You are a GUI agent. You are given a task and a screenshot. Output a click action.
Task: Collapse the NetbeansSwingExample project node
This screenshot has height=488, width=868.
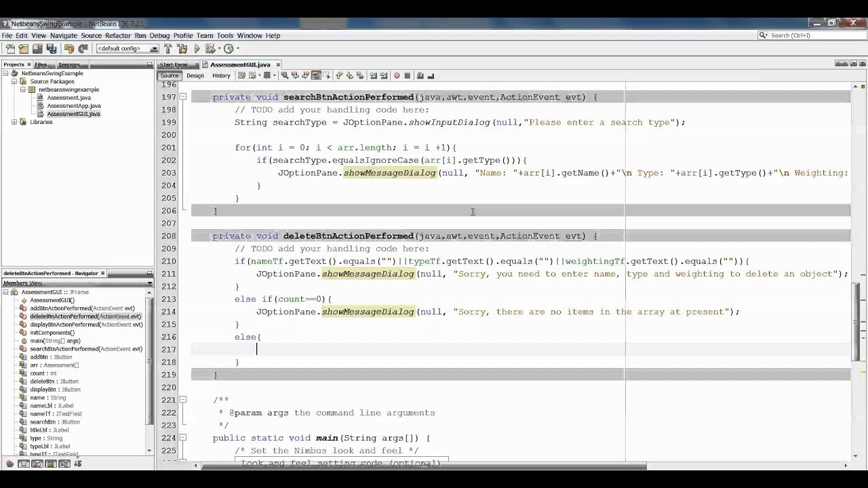tap(6, 73)
